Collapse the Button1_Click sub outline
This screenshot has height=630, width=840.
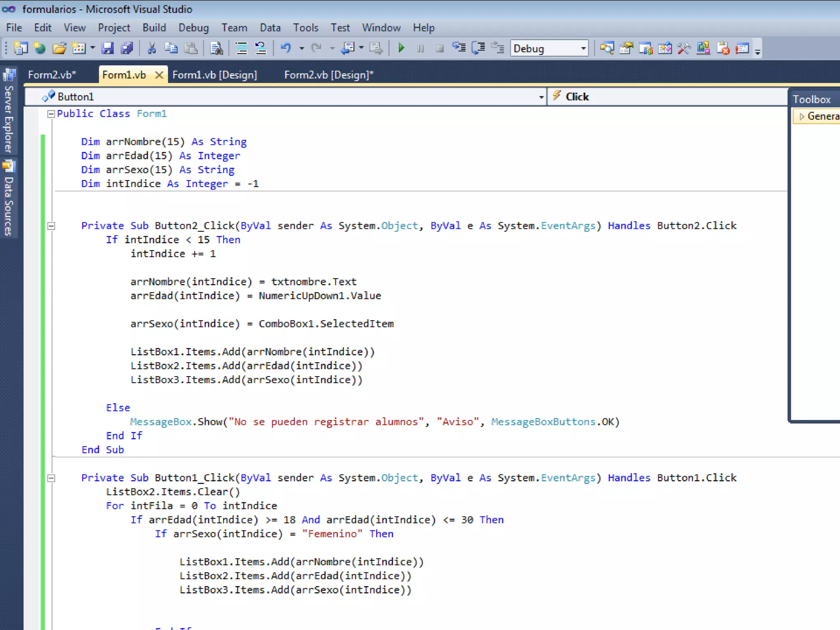(51, 478)
